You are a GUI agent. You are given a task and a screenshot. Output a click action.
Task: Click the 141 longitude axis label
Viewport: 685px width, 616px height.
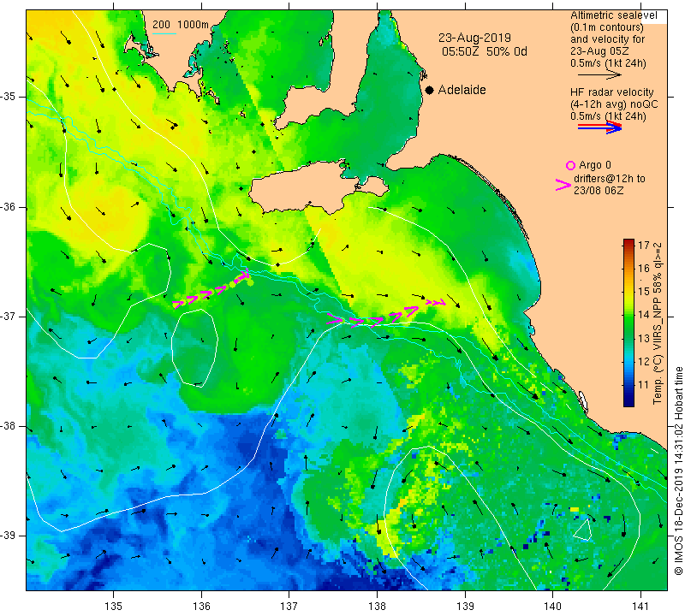tap(640, 606)
